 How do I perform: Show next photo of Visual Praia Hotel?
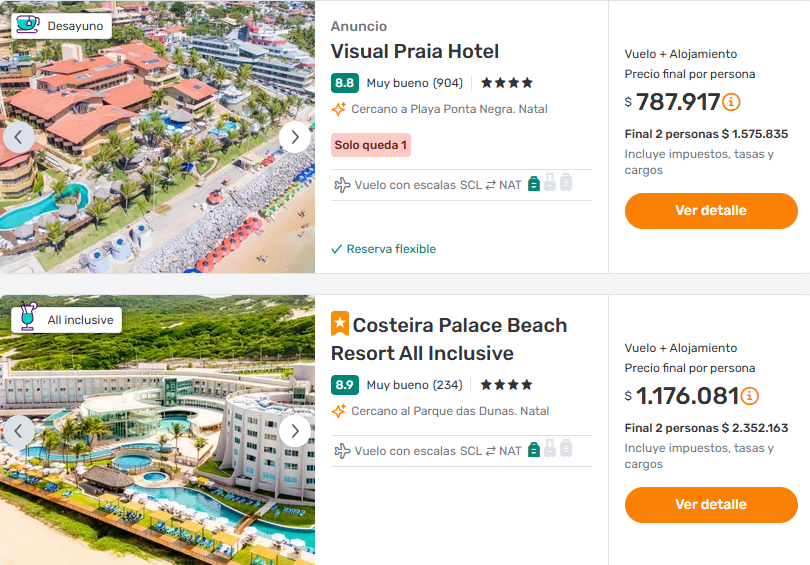pyautogui.click(x=294, y=137)
